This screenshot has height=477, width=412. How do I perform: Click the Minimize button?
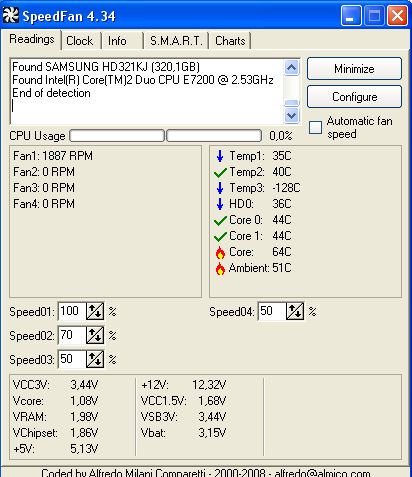pos(354,69)
